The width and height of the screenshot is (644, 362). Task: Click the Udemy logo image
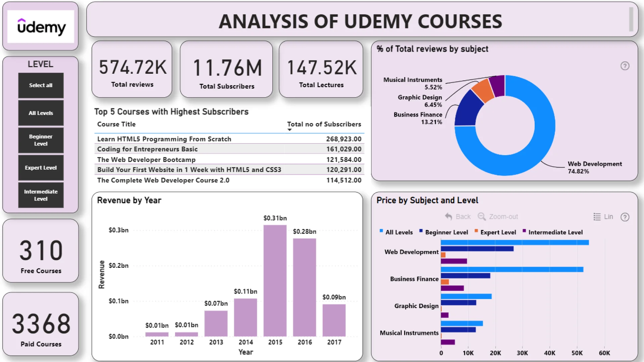pyautogui.click(x=41, y=26)
